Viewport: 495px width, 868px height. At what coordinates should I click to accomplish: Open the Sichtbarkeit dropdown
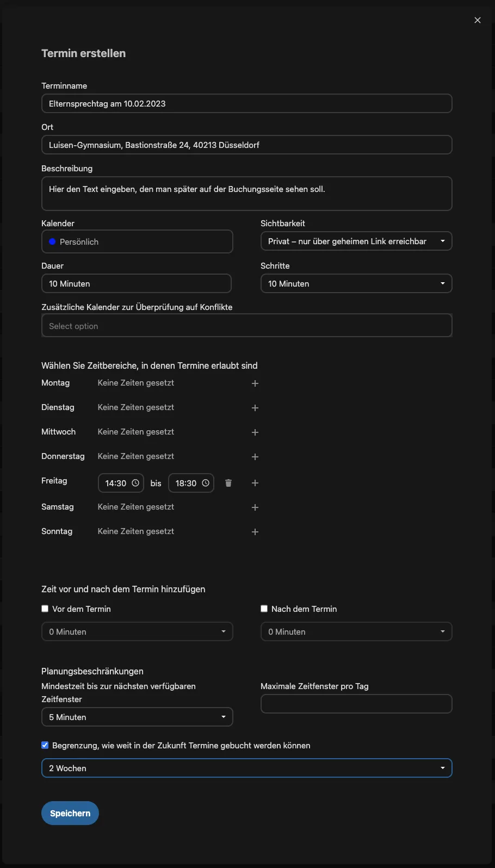pyautogui.click(x=356, y=241)
